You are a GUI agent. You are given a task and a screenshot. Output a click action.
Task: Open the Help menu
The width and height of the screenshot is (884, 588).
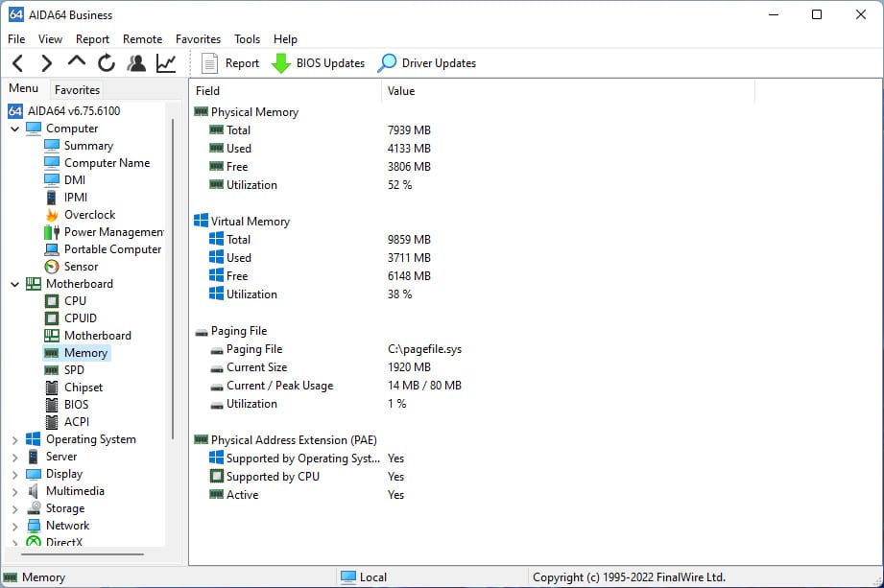285,39
